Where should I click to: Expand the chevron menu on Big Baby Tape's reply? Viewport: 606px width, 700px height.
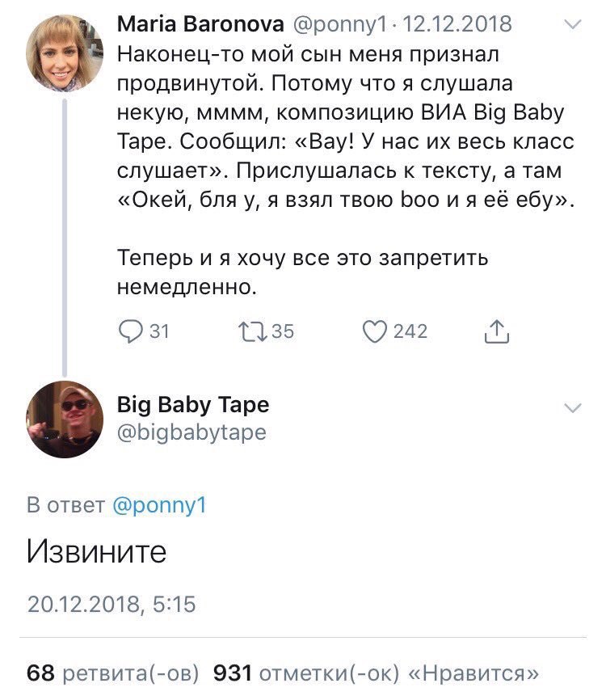[573, 407]
